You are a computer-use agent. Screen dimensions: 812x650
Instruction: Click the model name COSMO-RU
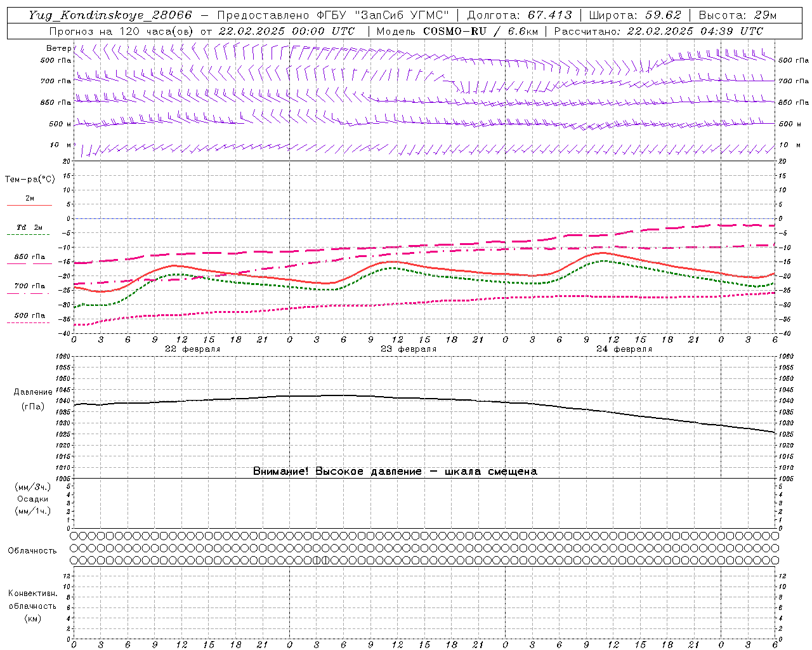454,31
